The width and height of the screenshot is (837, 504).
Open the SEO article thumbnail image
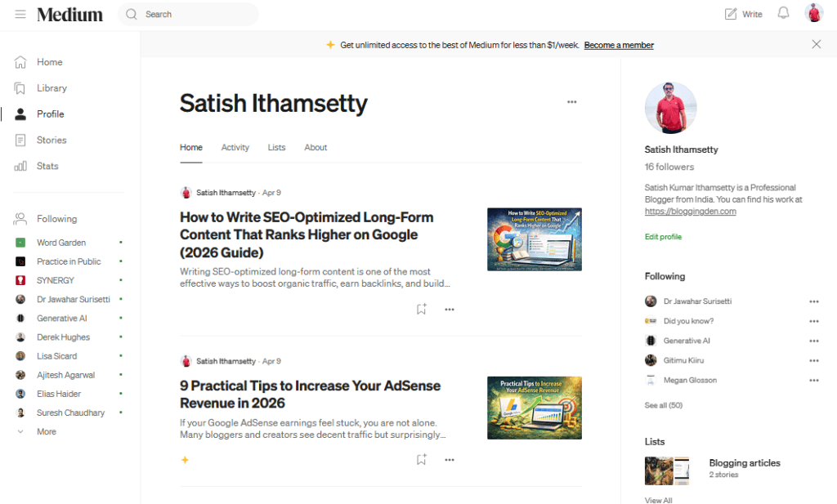(x=535, y=239)
